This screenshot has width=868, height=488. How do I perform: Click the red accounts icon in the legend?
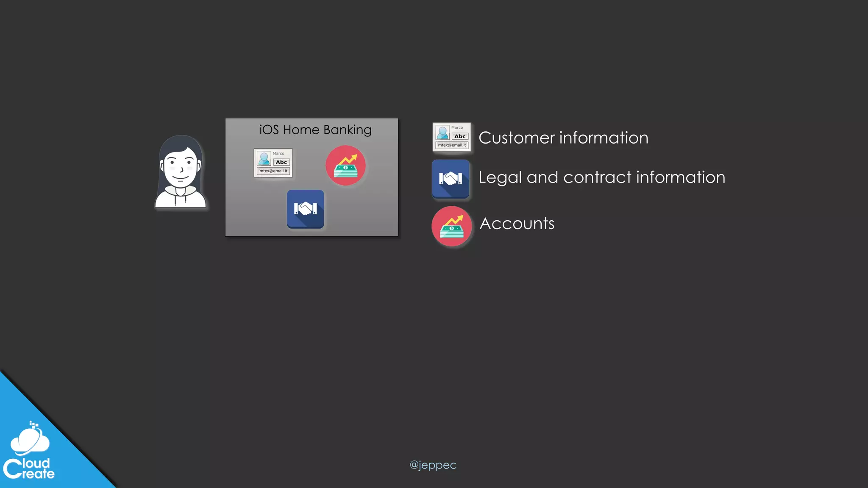[451, 226]
